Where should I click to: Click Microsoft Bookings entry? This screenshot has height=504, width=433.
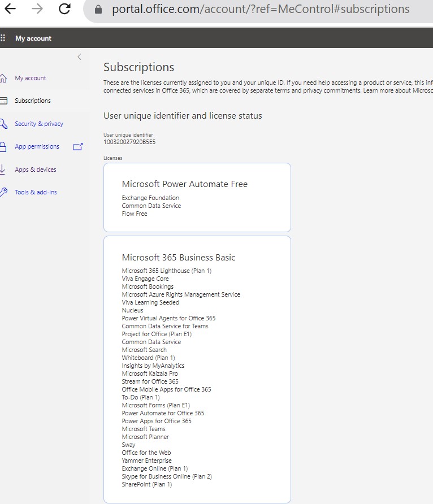tap(148, 286)
